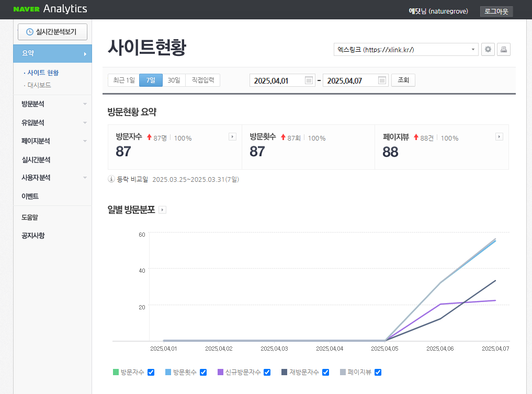Image resolution: width=532 pixels, height=394 pixels.
Task: Click the purple 신규방문자수 legend swatch
Action: point(220,373)
